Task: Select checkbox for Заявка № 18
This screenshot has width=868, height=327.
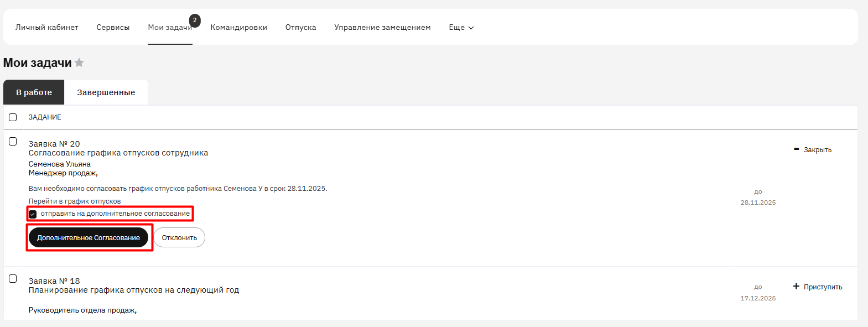Action: [13, 279]
